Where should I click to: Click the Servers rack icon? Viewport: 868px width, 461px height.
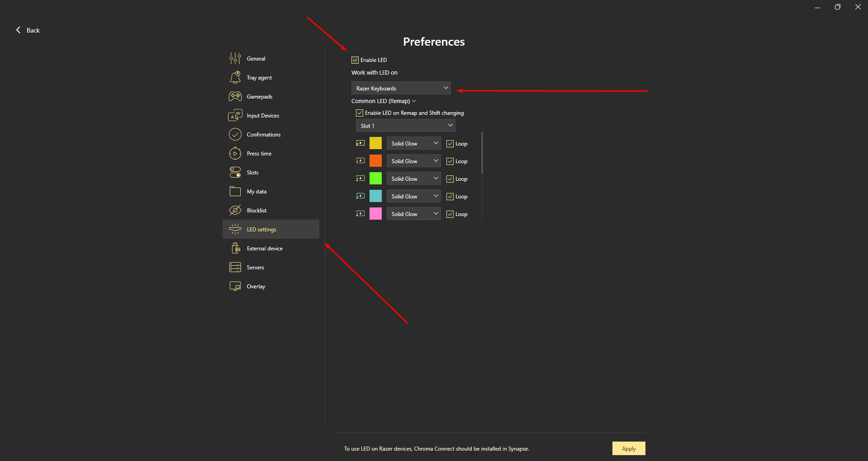(235, 268)
